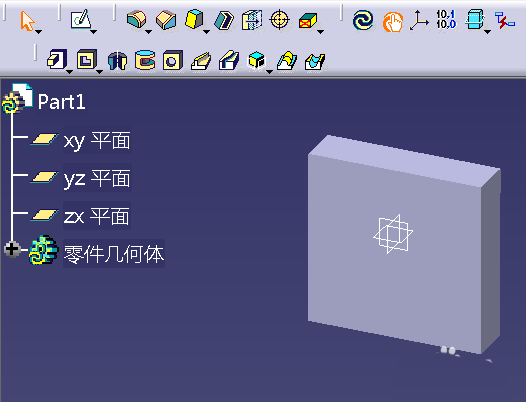Open the Pad dropdown arrow

pyautogui.click(x=69, y=72)
